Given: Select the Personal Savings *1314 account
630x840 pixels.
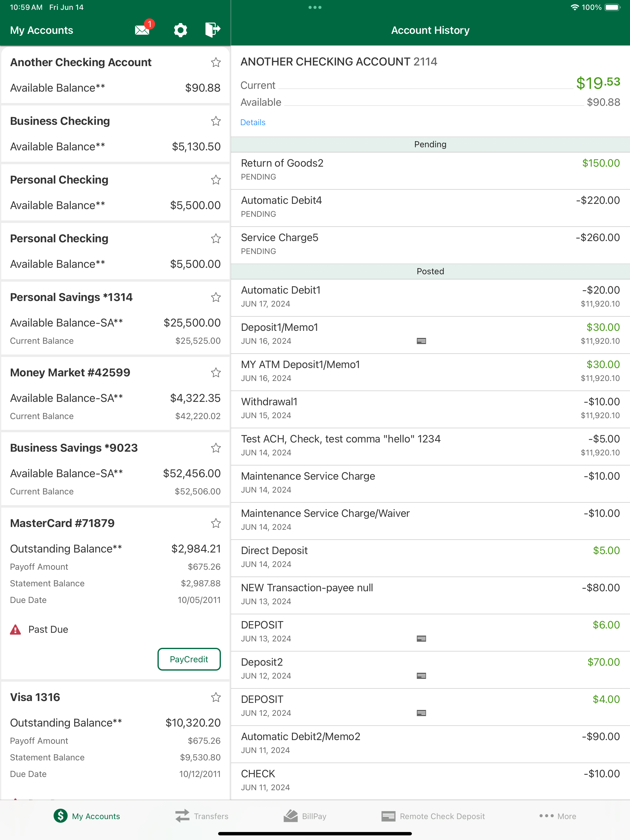Looking at the screenshot, I should point(116,318).
